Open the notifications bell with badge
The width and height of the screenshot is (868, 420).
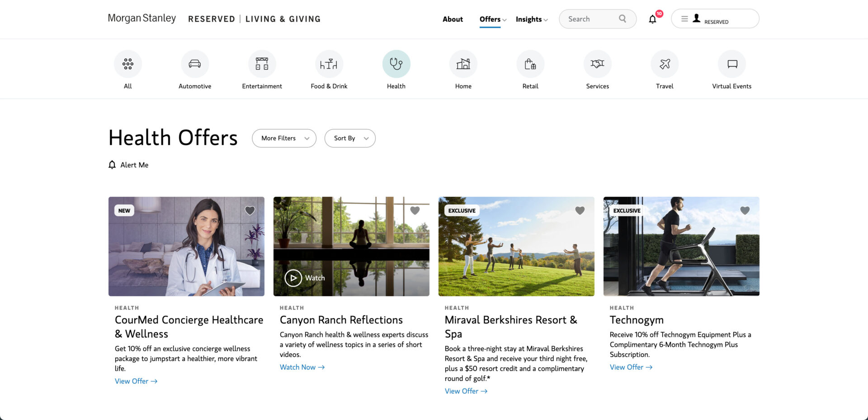[x=654, y=18]
